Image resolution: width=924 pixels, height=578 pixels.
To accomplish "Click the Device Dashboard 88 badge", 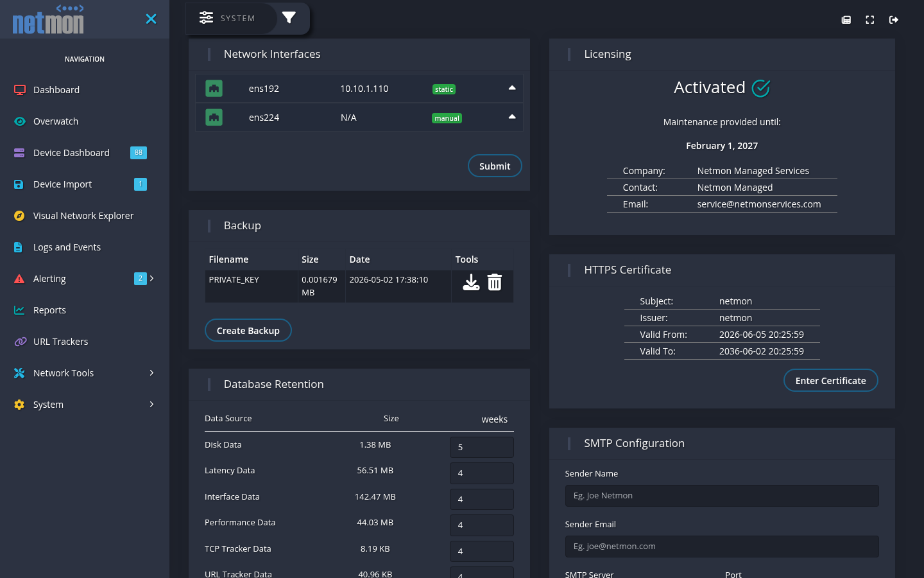I will click(139, 153).
